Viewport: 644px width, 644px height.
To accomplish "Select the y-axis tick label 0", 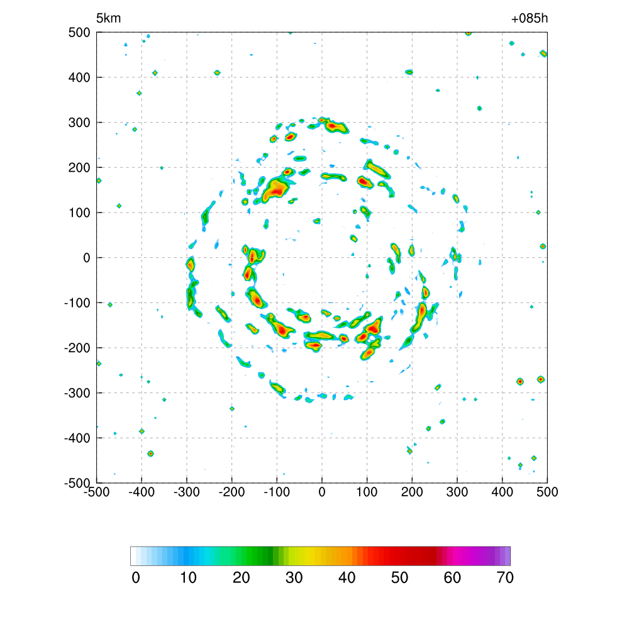I will (87, 258).
